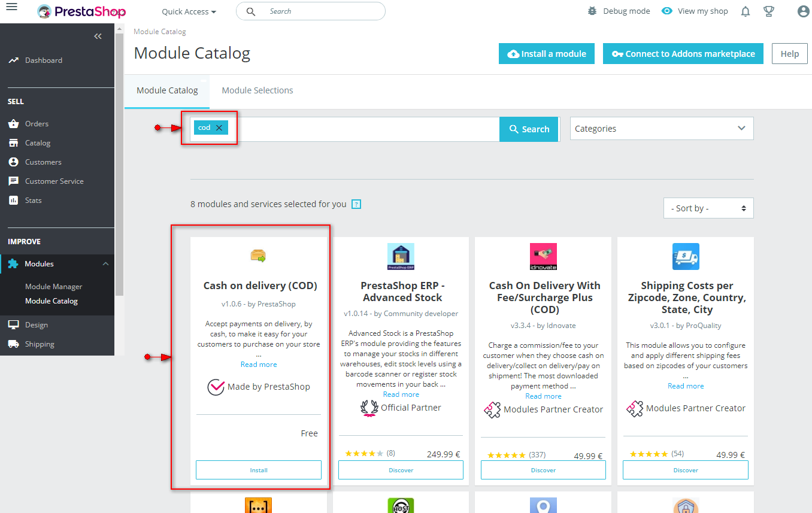
Task: Open the Design menu
Action: [37, 325]
